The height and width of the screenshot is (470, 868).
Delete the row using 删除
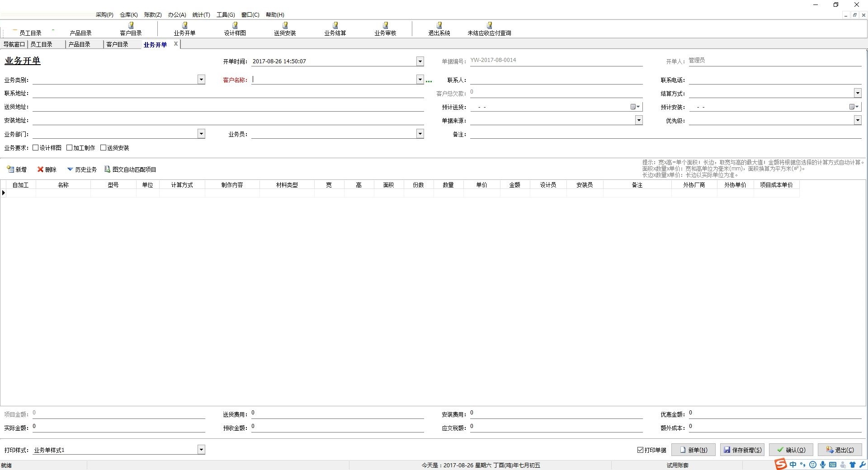[x=47, y=169]
